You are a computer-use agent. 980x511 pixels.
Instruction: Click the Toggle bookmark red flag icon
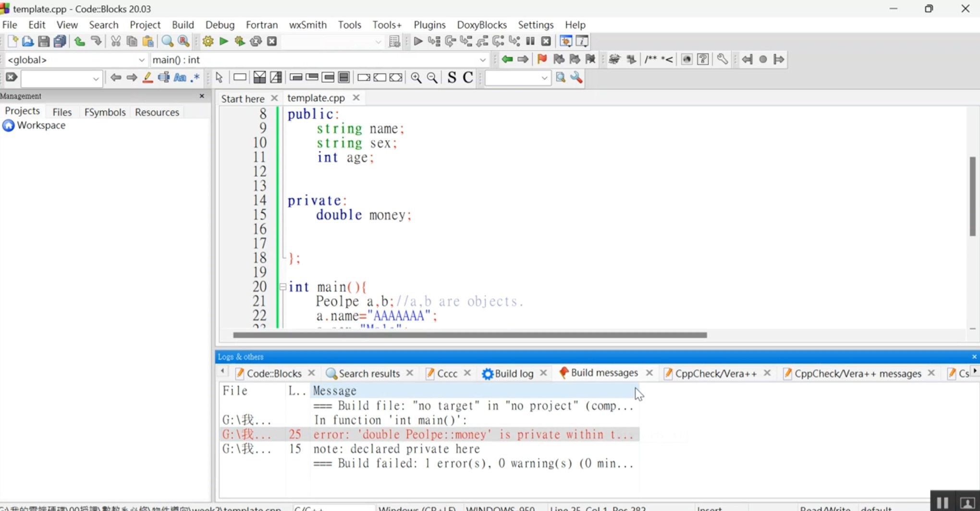coord(542,59)
